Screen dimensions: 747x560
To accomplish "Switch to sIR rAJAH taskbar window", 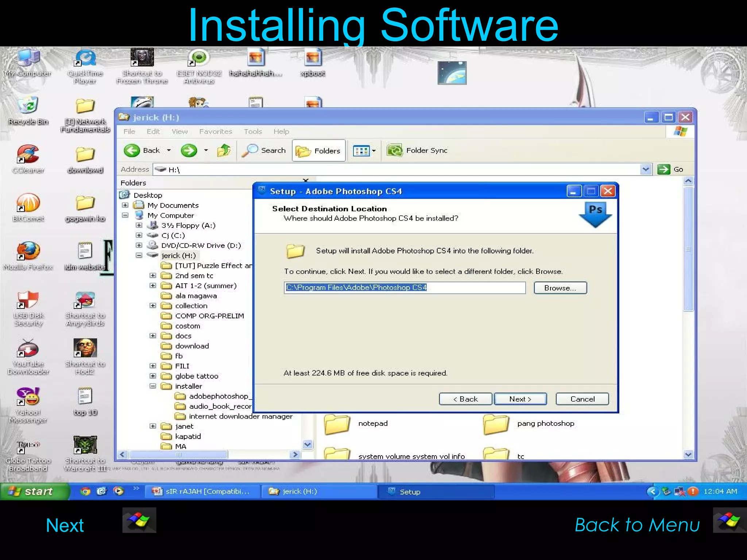I will [203, 491].
